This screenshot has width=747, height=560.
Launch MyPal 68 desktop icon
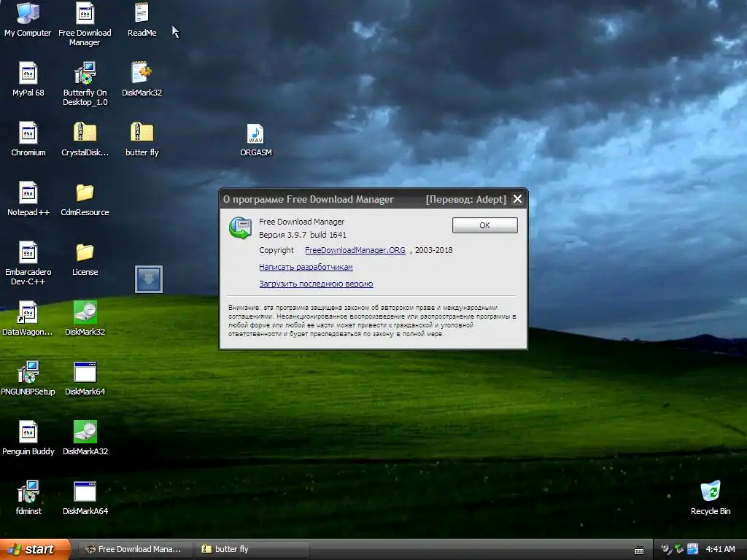coord(28,80)
